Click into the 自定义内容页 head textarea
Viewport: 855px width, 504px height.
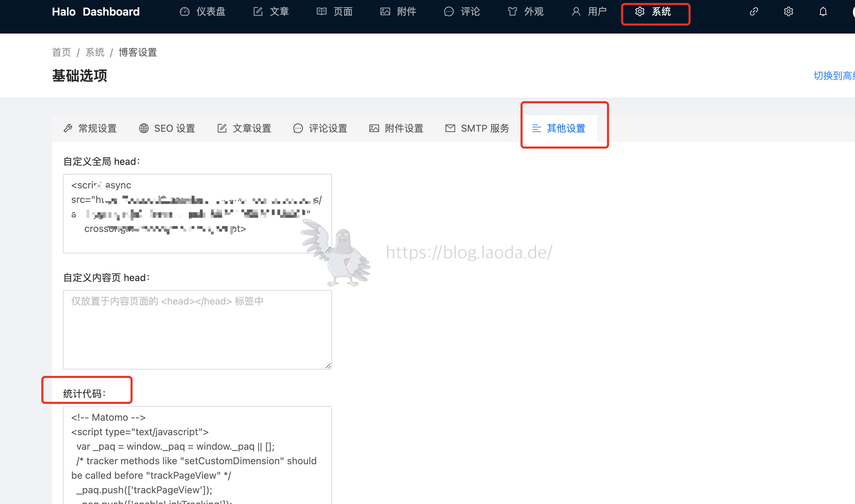[197, 329]
